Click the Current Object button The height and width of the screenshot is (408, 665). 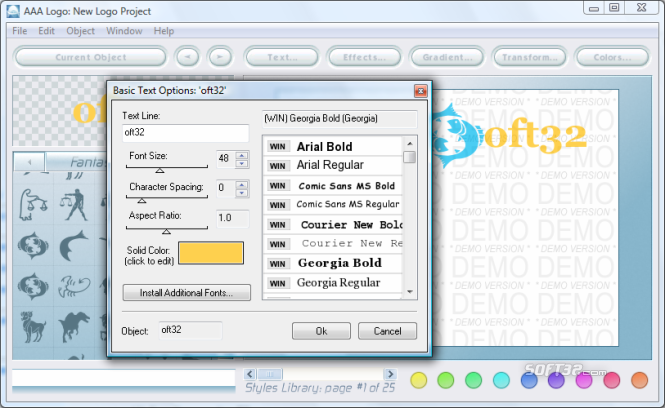pos(91,57)
